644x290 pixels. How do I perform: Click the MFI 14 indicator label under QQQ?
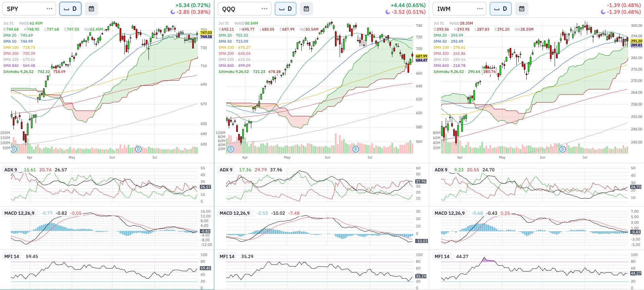coord(227,256)
